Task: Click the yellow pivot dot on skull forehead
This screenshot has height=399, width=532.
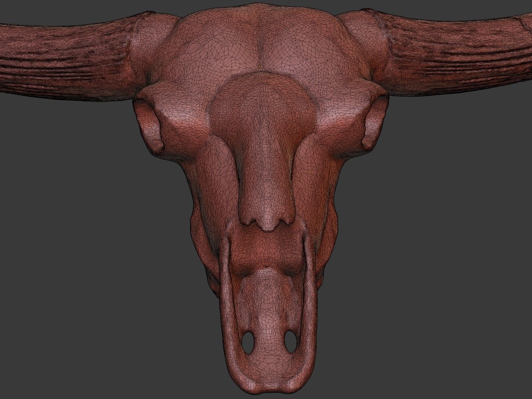Action: [x=259, y=66]
